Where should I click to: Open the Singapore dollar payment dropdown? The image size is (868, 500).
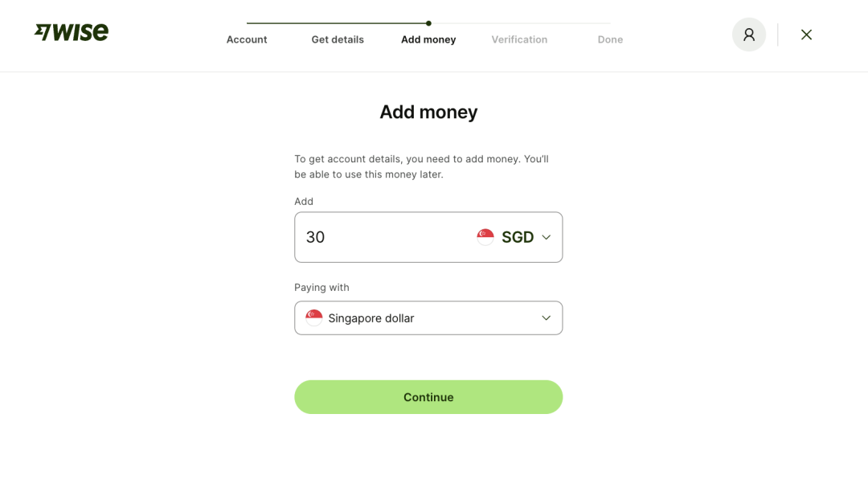pyautogui.click(x=546, y=318)
